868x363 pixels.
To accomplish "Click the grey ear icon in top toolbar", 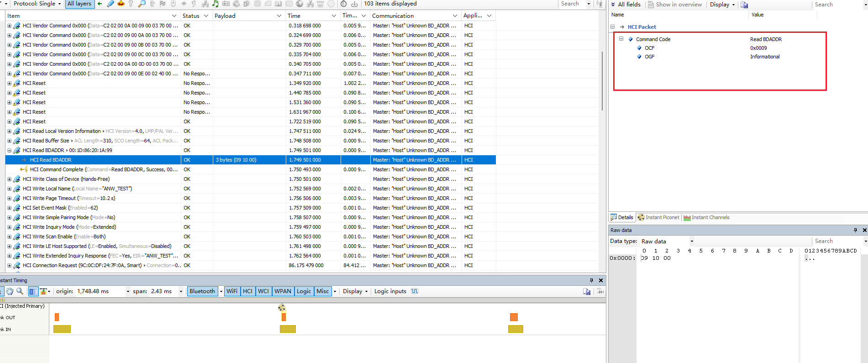I will (x=194, y=4).
